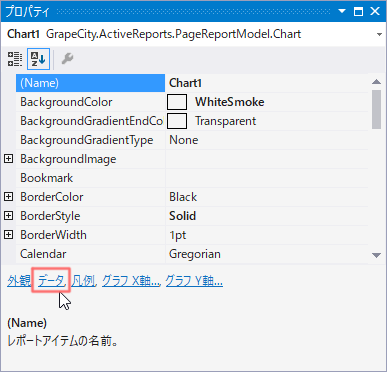387x372 pixels.
Task: Open the Properties panel window position menu
Action: pos(342,11)
